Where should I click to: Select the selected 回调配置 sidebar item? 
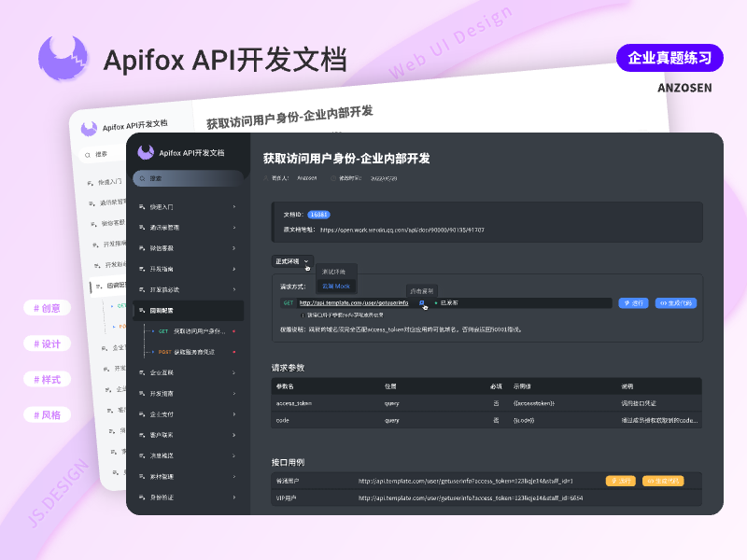189,311
